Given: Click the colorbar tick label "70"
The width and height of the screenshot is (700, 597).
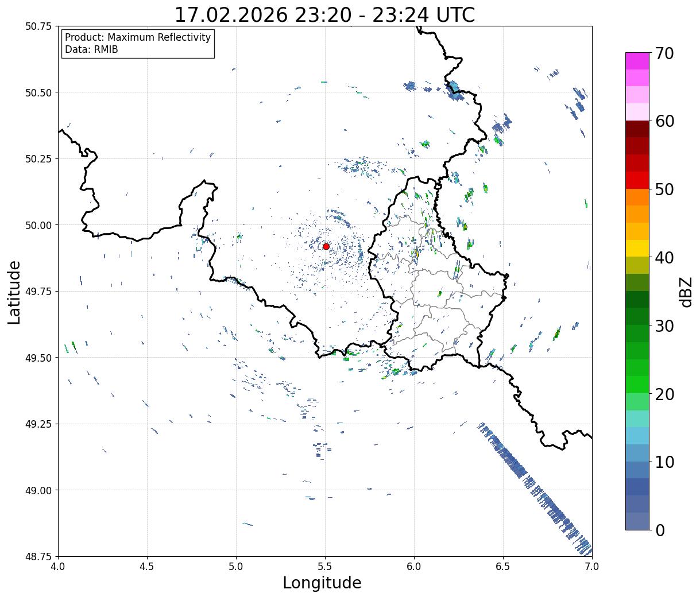Looking at the screenshot, I should coord(664,53).
